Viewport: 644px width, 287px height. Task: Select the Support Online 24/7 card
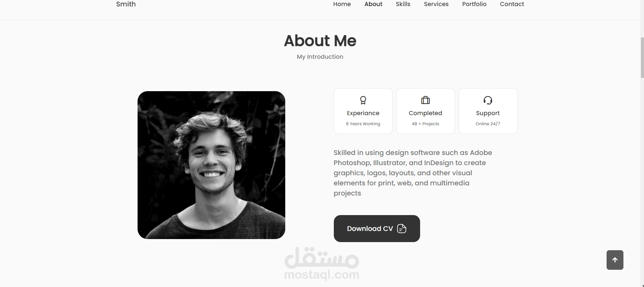[x=488, y=111]
